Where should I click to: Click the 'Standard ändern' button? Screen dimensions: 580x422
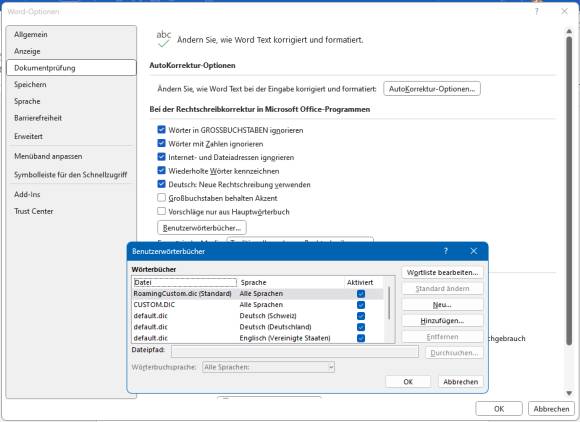click(x=442, y=288)
